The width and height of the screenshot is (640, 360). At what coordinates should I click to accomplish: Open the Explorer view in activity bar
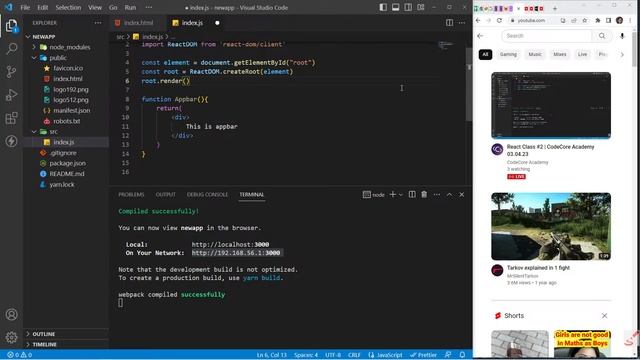[11, 26]
